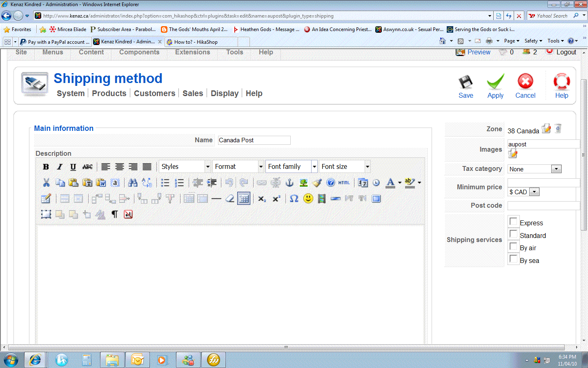588x368 pixels.
Task: Insert the current date into the description
Action: 363,183
